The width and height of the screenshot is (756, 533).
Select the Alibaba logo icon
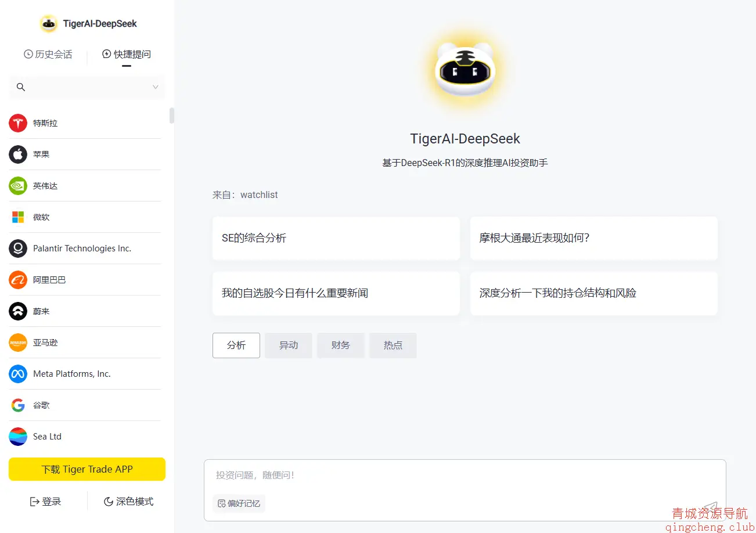coord(18,280)
